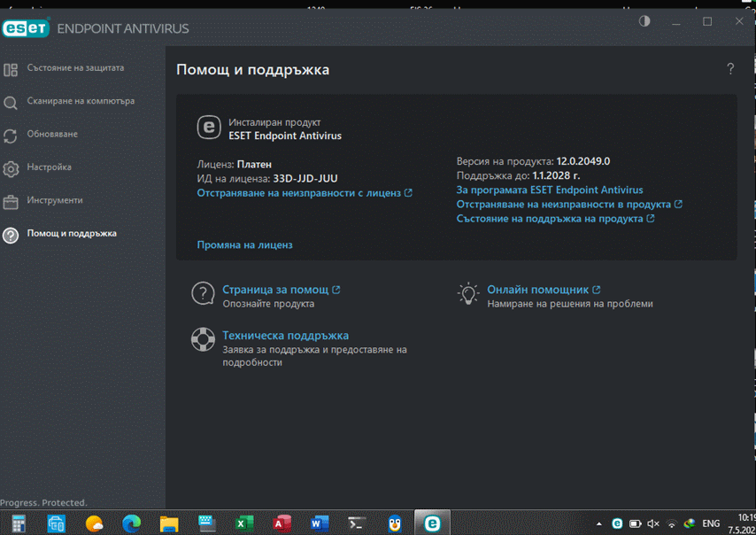Click the active ESET taskbar button
The image size is (756, 535).
click(433, 523)
